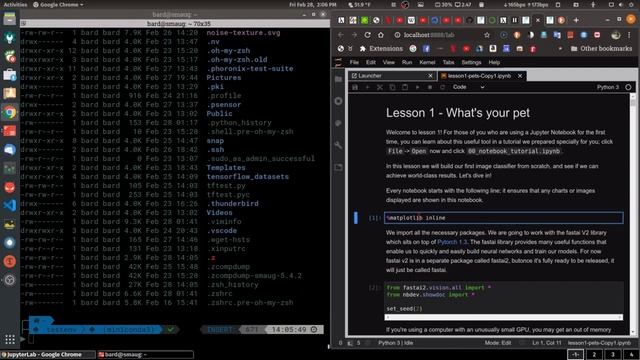
Task: Open the Other bookmarks folder
Action: pyautogui.click(x=601, y=49)
